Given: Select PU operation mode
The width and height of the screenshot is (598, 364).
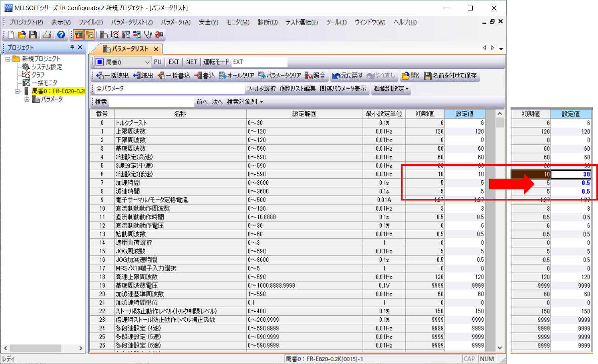Looking at the screenshot, I should 158,62.
